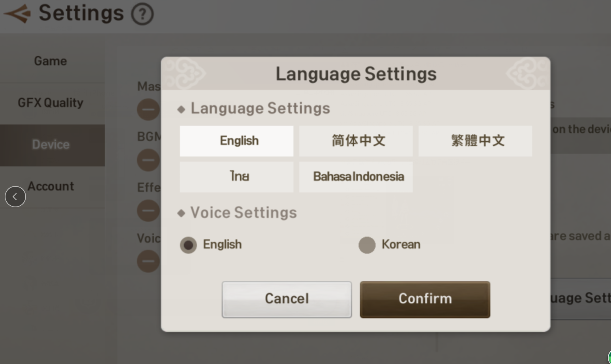Click the circular left chevron overlay button
This screenshot has height=364, width=611.
coord(15,197)
